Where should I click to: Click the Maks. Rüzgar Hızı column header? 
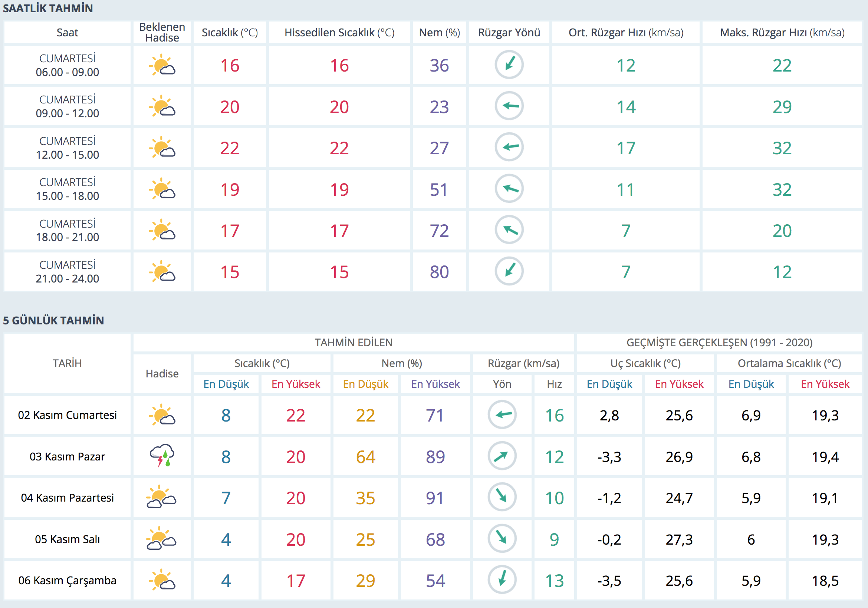pos(782,33)
